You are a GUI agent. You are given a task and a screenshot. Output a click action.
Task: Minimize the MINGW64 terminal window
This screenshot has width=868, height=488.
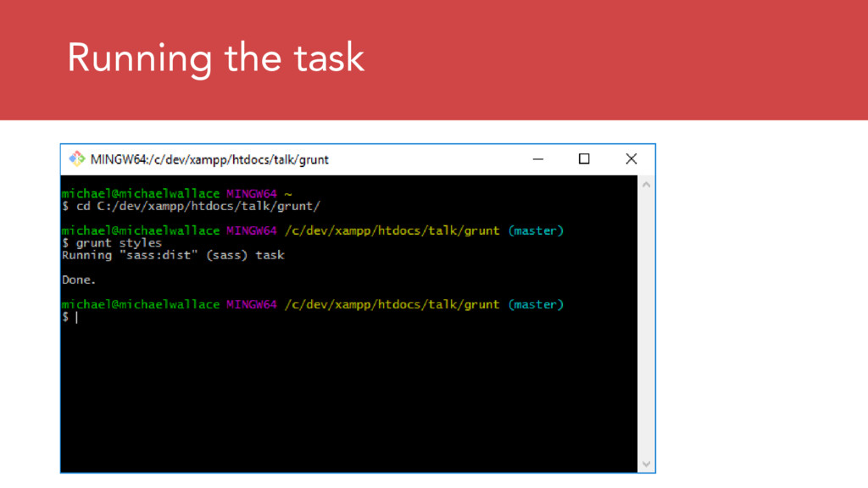pos(538,159)
